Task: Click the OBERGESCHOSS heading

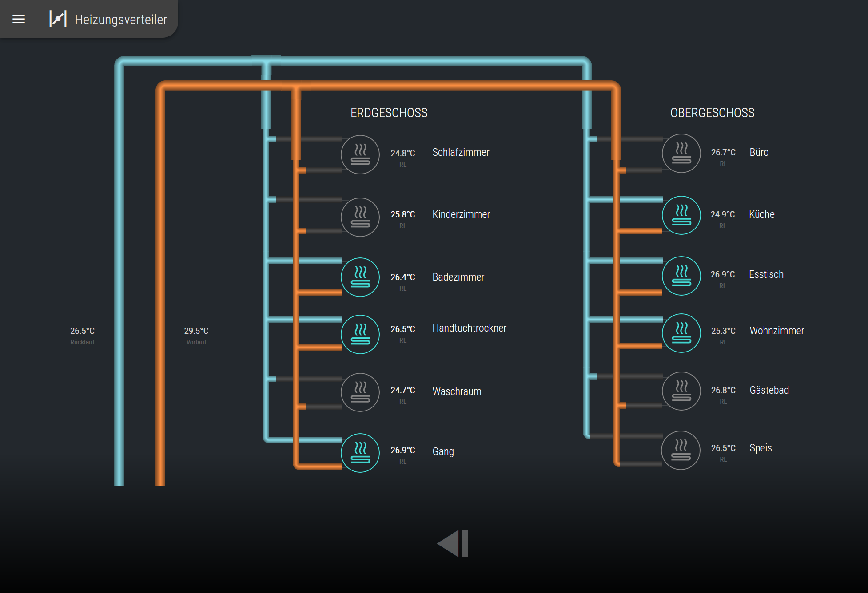Action: pyautogui.click(x=713, y=113)
